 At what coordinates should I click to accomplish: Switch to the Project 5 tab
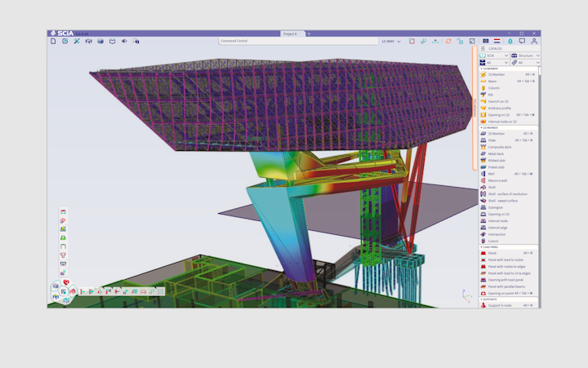click(290, 33)
